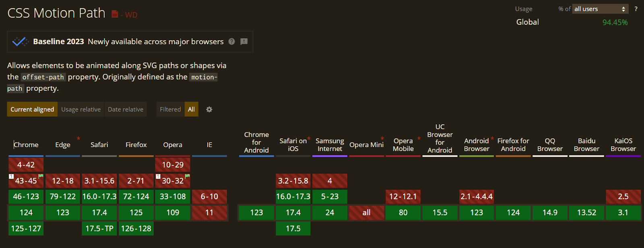The width and height of the screenshot is (644, 248).
Task: Select Chrome 4-42 version cell
Action: 26,165
